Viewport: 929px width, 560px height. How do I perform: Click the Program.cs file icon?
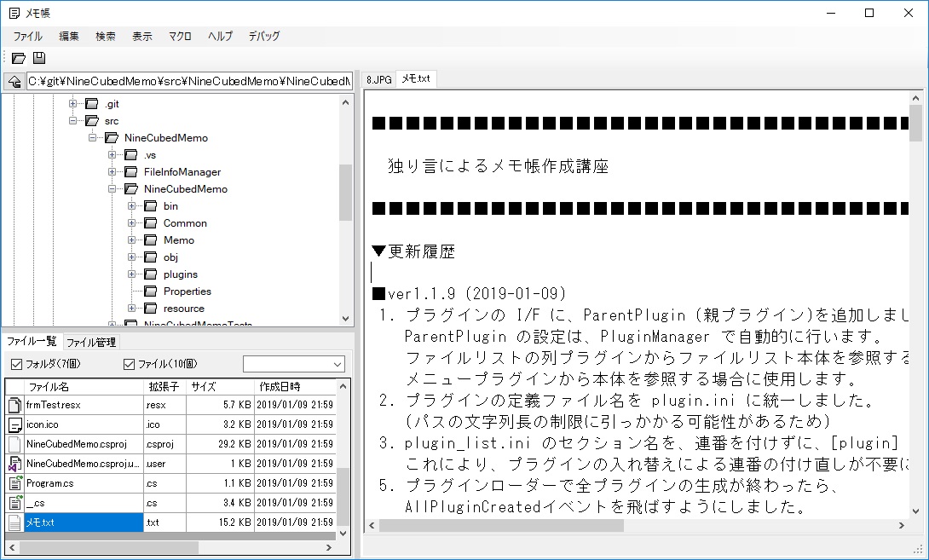pyautogui.click(x=14, y=483)
